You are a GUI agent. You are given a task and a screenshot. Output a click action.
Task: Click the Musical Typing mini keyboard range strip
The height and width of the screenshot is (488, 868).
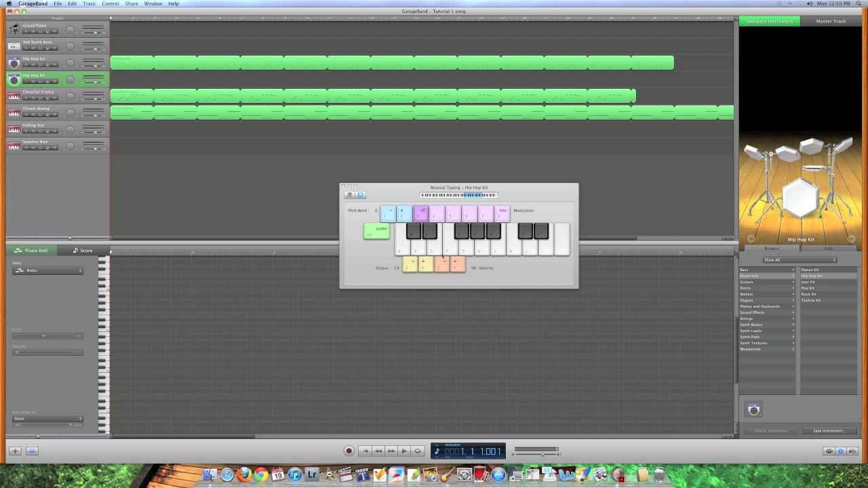pos(458,195)
